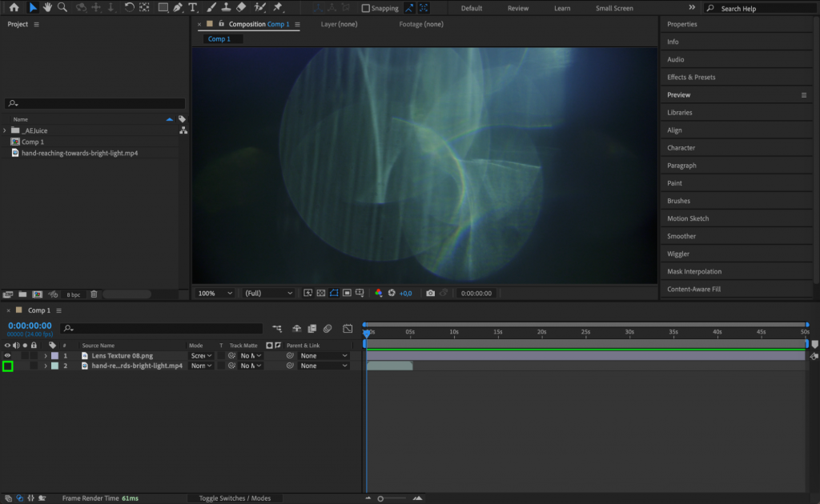Show the hand-reaching-towards-bright-light.mp4 layer visibility
This screenshot has height=504, width=820.
[x=8, y=366]
